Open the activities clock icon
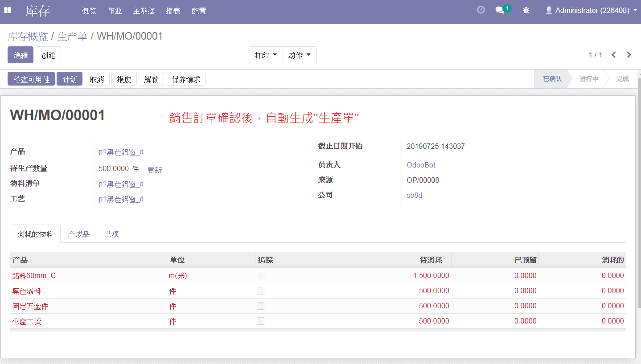The height and width of the screenshot is (364, 641). click(x=481, y=10)
